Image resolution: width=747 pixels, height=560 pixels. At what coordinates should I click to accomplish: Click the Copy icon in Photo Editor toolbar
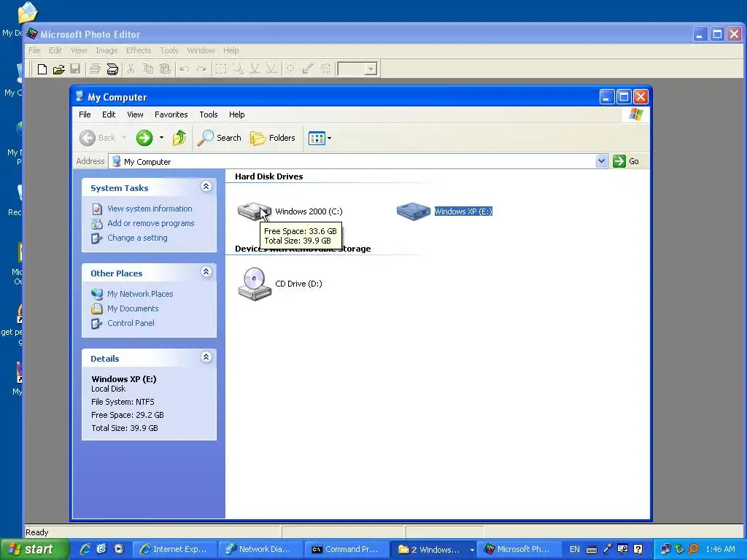click(x=147, y=69)
